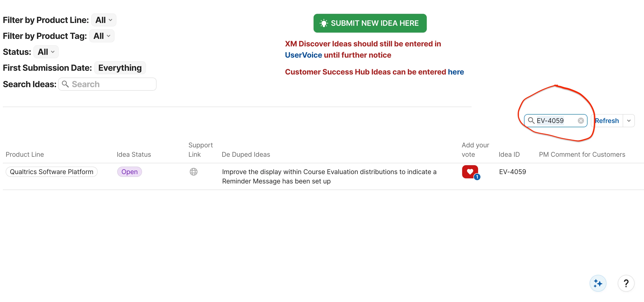Select the PM Comment for Customers column header
Viewport: 644px width, 302px height.
click(582, 154)
